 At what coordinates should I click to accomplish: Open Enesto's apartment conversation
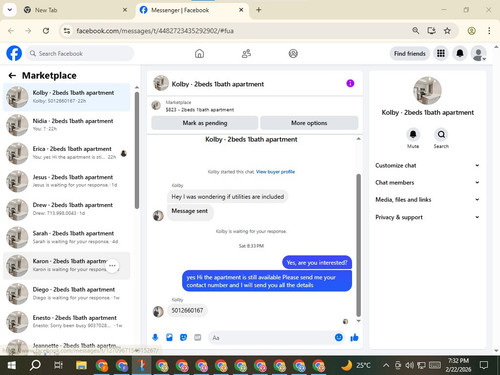[67, 322]
